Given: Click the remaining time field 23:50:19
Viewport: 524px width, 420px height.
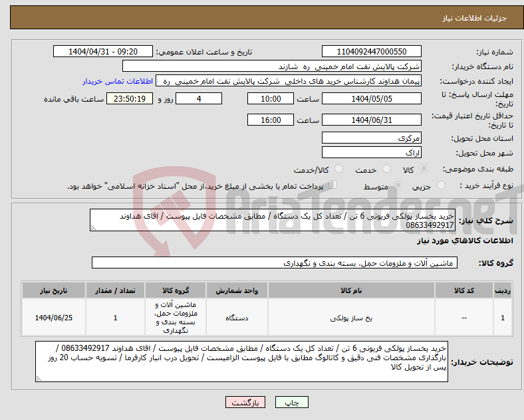Looking at the screenshot, I should tap(130, 99).
